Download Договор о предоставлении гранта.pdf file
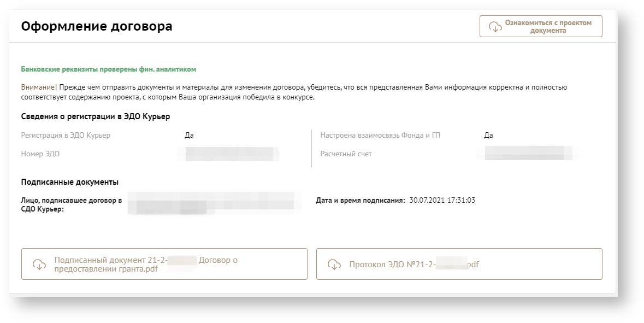The image size is (644, 323). 164,265
